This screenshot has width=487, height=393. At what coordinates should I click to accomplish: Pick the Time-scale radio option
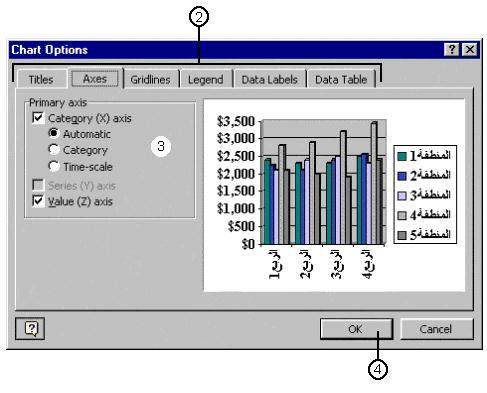coord(53,166)
